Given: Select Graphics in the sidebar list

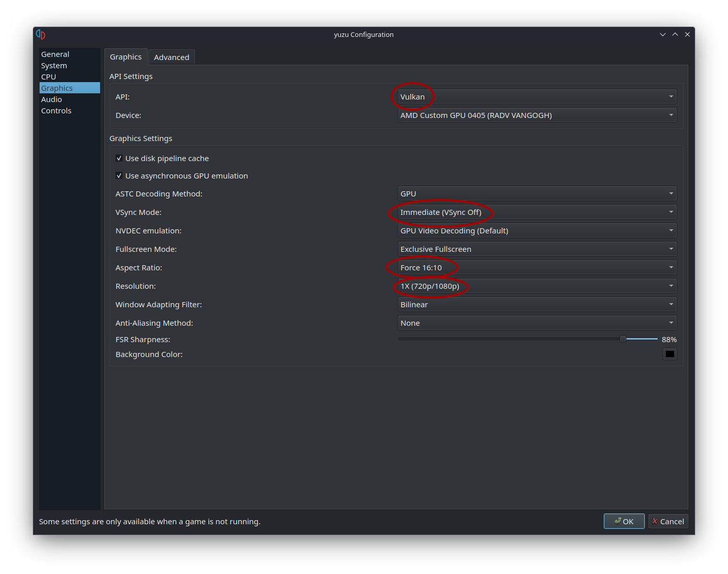Looking at the screenshot, I should [69, 88].
